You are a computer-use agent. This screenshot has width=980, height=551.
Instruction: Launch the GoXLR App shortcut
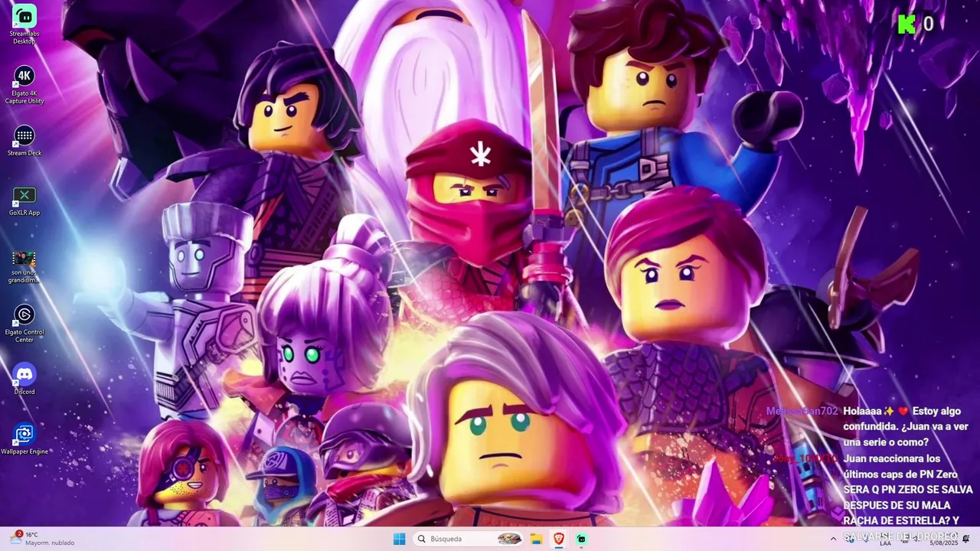[24, 201]
